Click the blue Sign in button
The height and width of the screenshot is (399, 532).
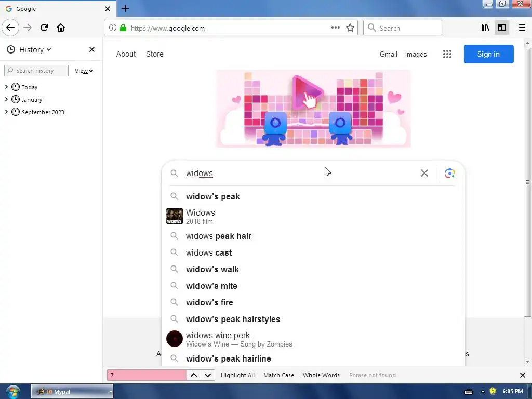point(488,54)
